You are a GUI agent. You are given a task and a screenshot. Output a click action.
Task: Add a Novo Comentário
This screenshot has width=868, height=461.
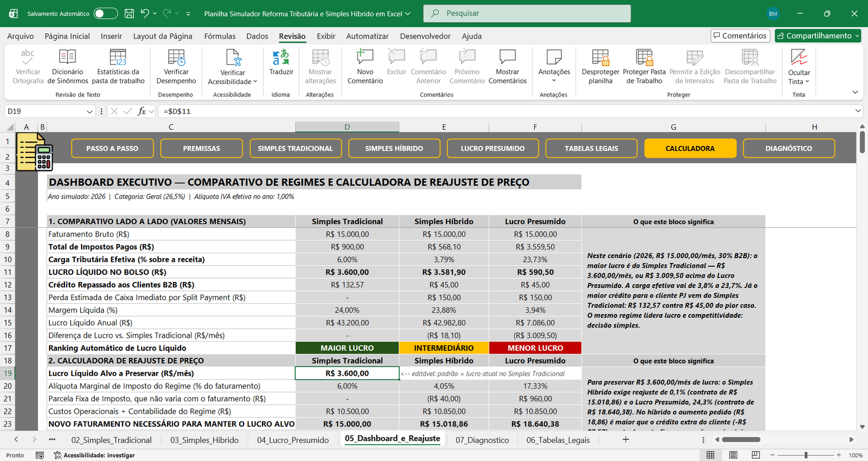point(365,67)
